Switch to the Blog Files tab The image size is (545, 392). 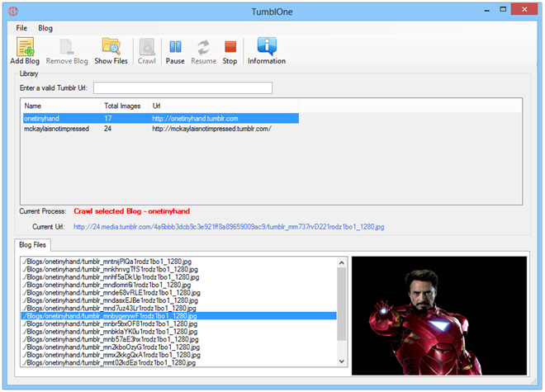click(x=33, y=244)
